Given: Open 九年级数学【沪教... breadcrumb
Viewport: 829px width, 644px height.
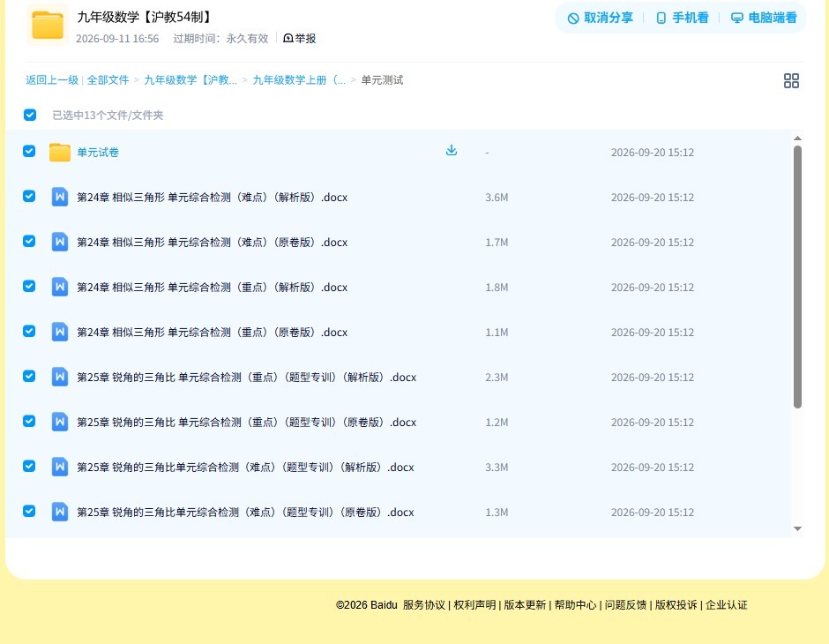Looking at the screenshot, I should point(190,80).
